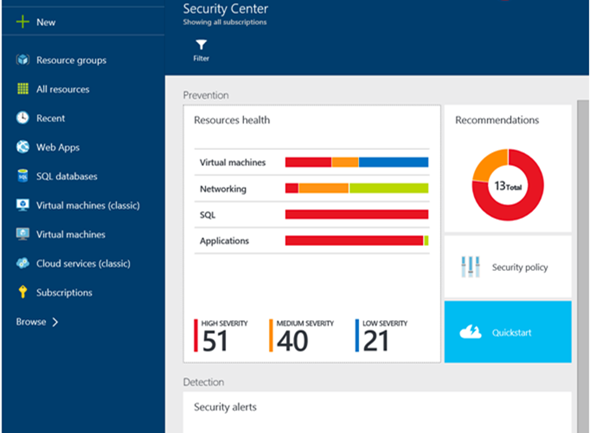
Task: Select the SQL health row label
Action: point(208,215)
